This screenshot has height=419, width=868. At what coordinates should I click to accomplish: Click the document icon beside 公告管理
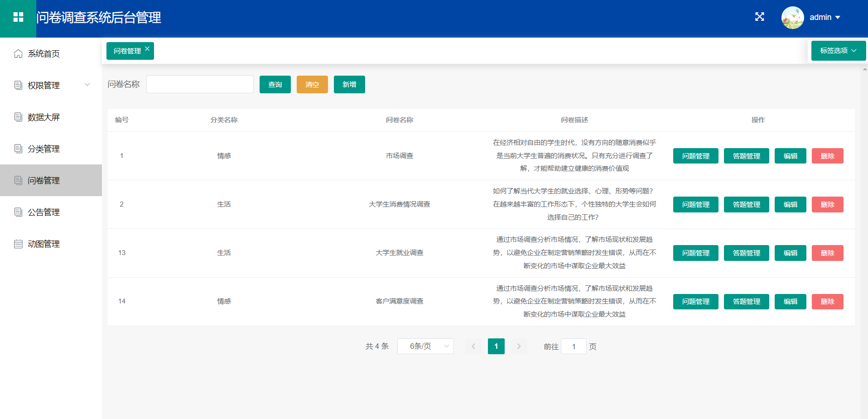coord(18,212)
